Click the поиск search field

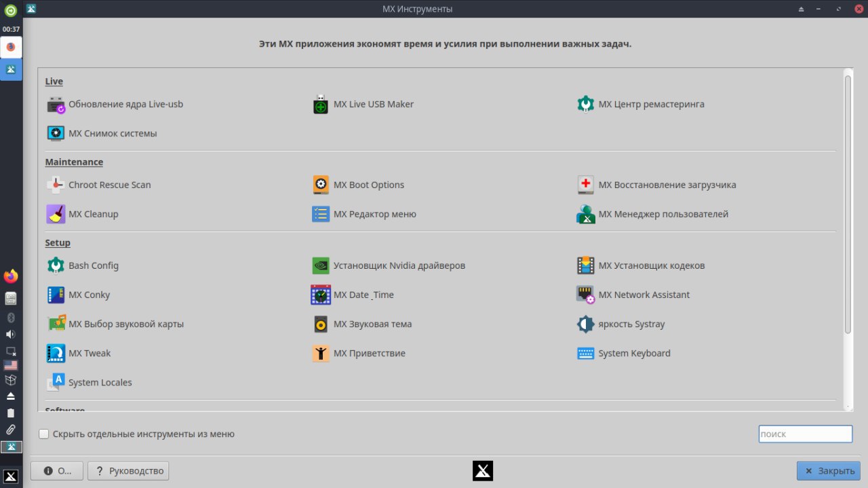pos(805,434)
